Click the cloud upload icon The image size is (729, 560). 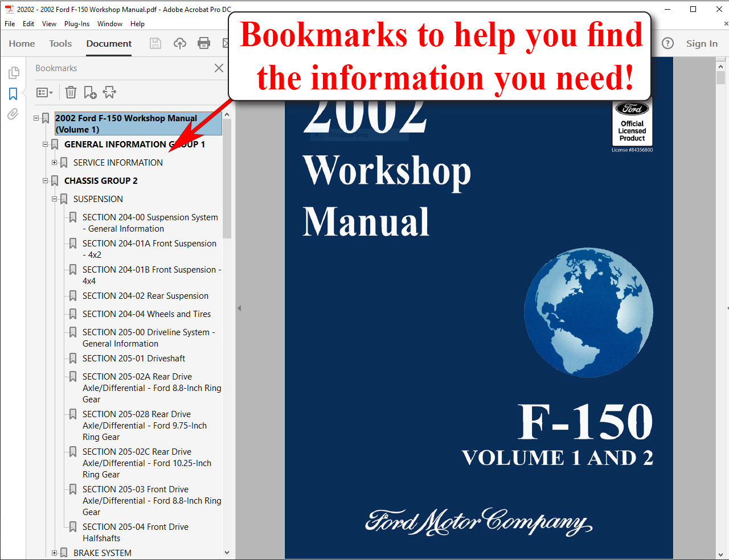click(x=180, y=43)
